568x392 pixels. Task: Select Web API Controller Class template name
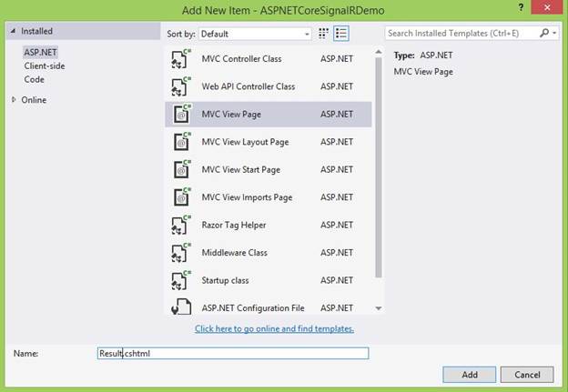click(x=248, y=86)
